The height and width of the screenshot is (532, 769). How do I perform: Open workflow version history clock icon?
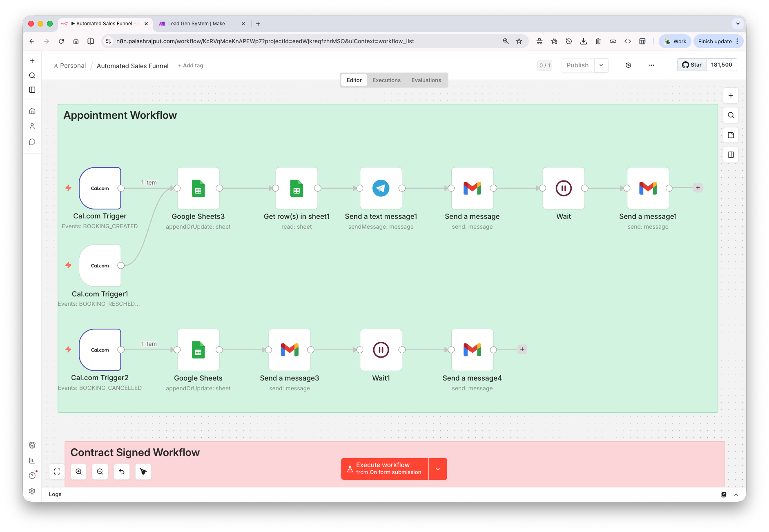pyautogui.click(x=628, y=65)
